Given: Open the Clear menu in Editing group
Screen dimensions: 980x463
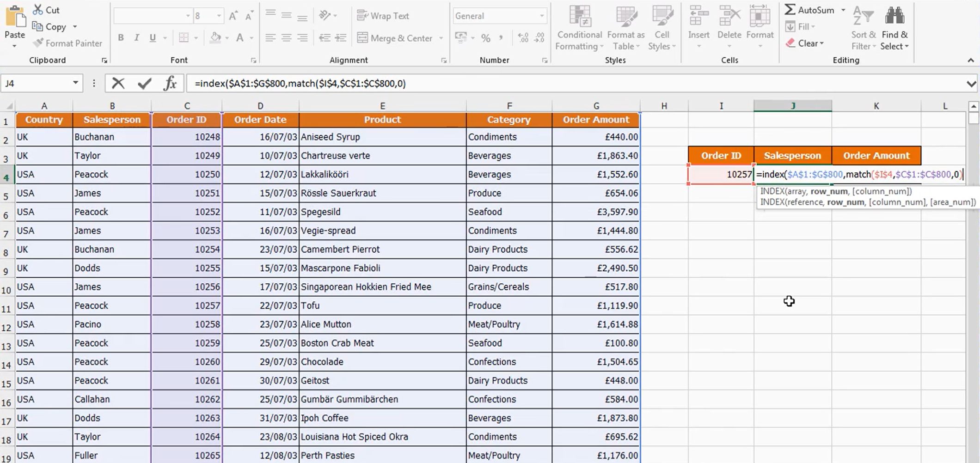Looking at the screenshot, I should click(804, 43).
